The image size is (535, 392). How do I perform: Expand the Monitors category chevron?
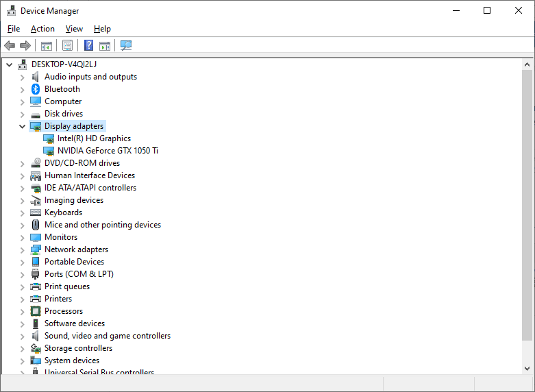pos(22,237)
